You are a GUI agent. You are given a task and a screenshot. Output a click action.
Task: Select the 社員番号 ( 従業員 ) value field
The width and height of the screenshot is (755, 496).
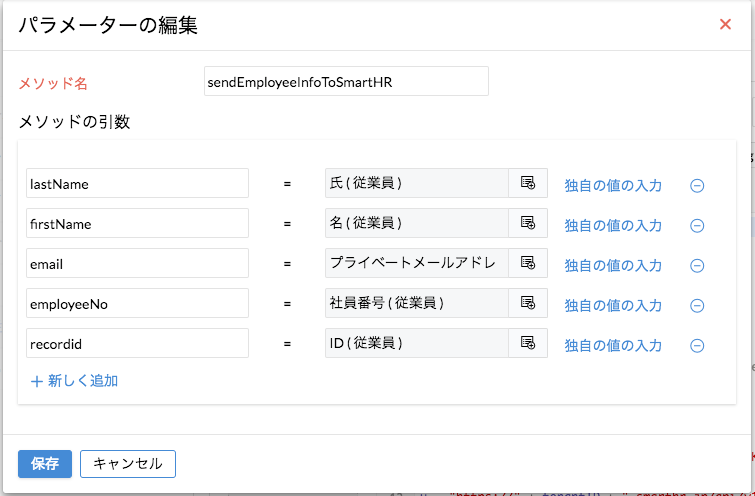(417, 303)
